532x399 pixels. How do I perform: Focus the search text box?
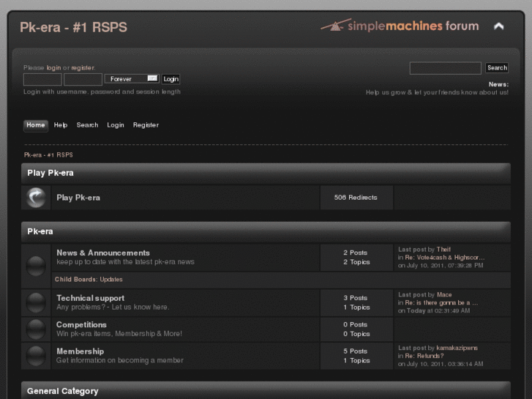click(x=445, y=68)
